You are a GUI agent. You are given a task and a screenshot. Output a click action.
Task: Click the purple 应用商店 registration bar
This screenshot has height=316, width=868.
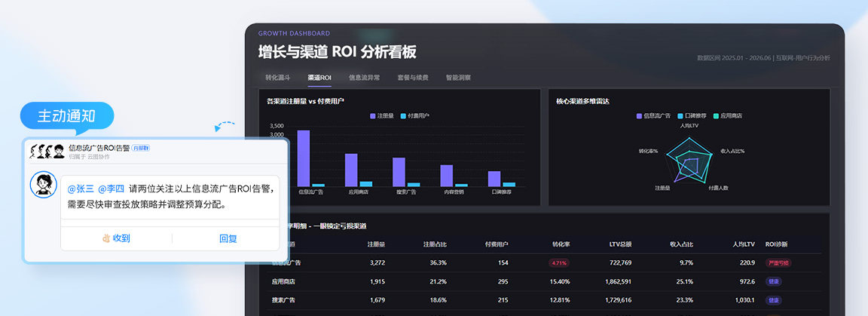351,170
